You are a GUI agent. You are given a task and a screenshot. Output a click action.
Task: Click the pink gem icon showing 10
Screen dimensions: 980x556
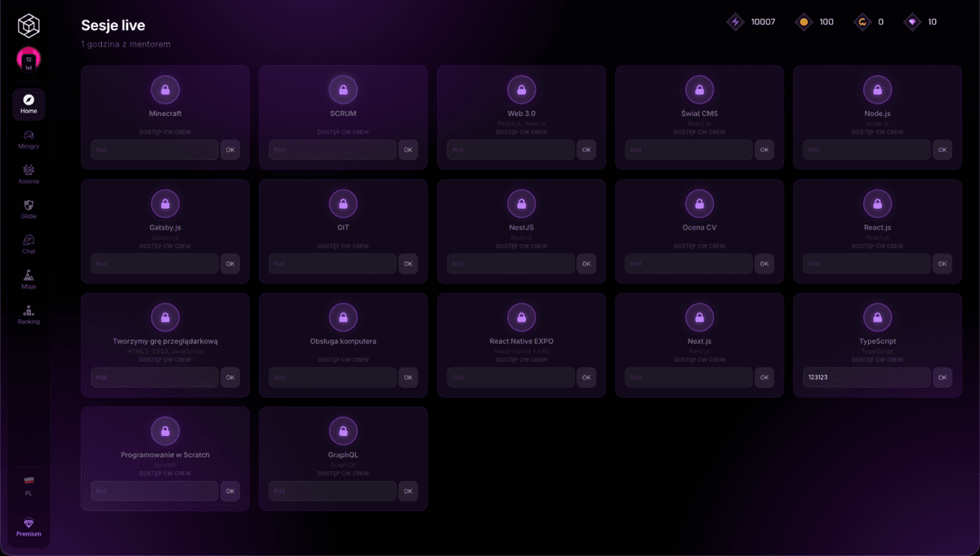[912, 22]
